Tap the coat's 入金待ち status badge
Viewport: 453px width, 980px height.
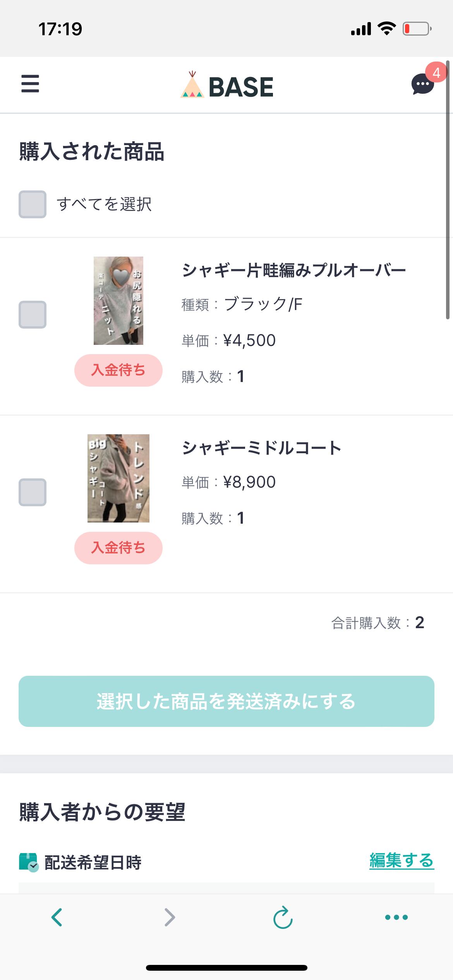tap(118, 548)
